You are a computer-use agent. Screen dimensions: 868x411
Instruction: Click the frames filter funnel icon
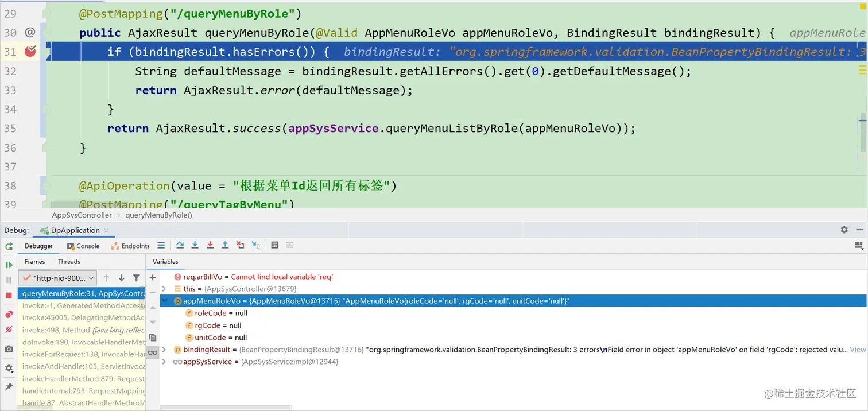click(136, 278)
